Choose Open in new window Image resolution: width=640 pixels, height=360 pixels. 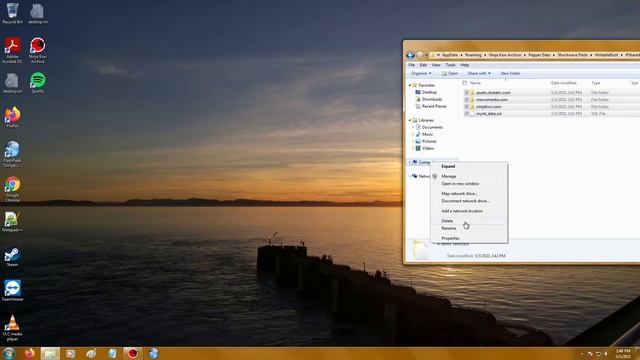tap(469, 184)
